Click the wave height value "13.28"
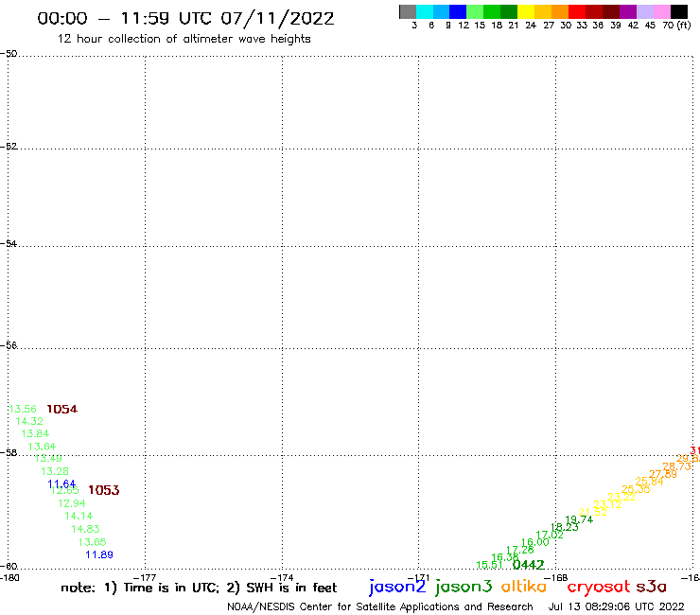Viewport: 700px width, 615px height. pos(55,471)
